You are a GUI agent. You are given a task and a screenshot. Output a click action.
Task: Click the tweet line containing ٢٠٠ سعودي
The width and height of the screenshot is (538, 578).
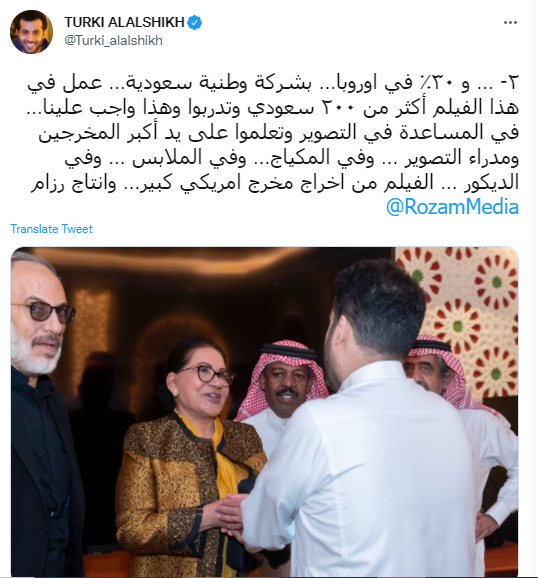point(273,108)
